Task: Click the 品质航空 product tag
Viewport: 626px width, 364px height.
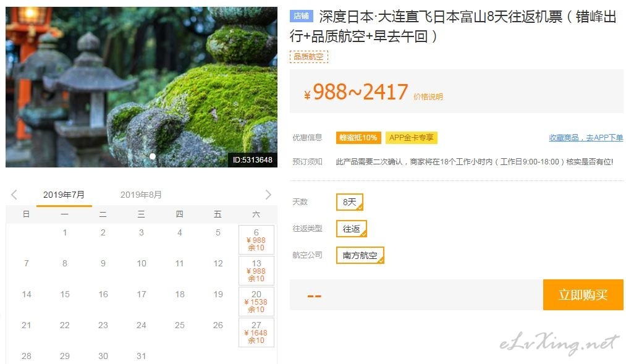Action: pyautogui.click(x=308, y=57)
